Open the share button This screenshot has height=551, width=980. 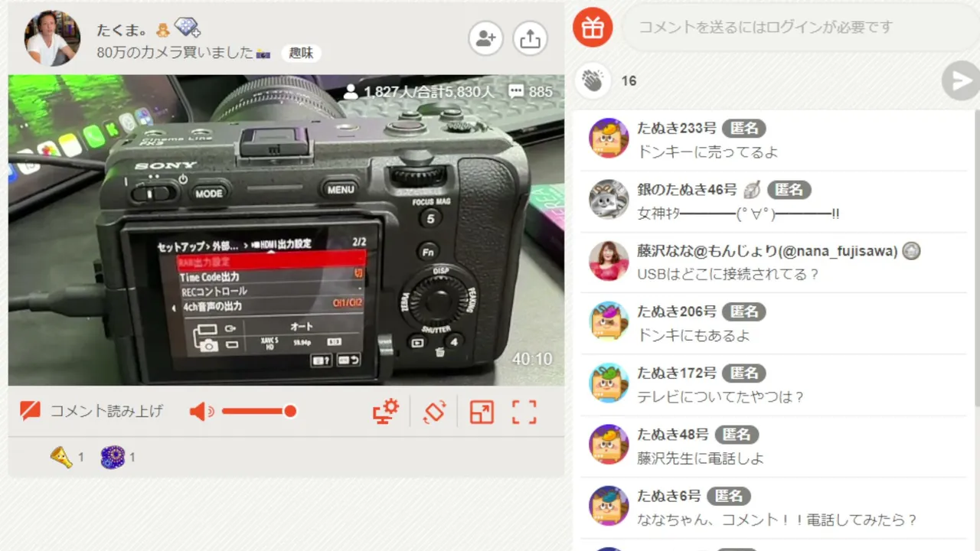530,39
